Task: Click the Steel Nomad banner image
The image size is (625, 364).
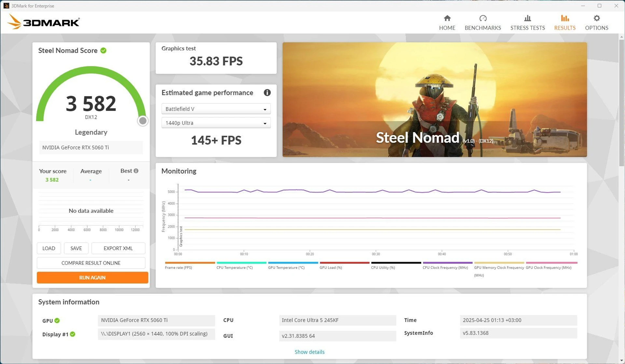Action: pyautogui.click(x=434, y=100)
